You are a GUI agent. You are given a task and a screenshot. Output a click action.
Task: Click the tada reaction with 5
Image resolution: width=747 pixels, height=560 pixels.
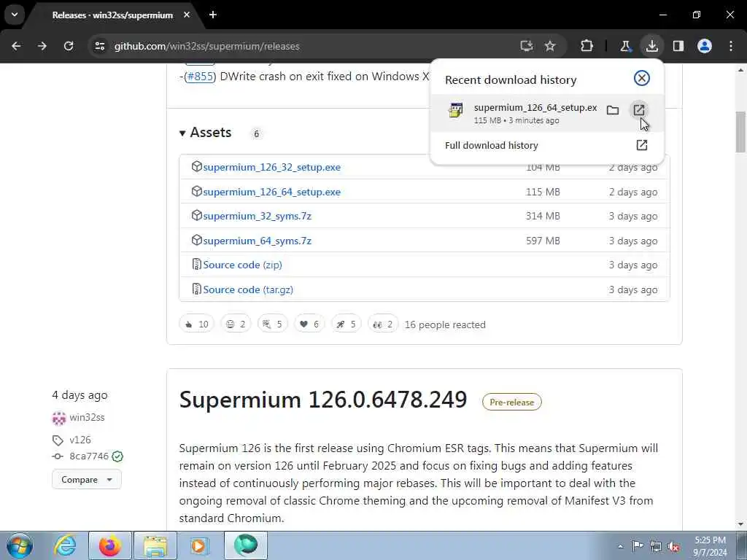point(273,324)
